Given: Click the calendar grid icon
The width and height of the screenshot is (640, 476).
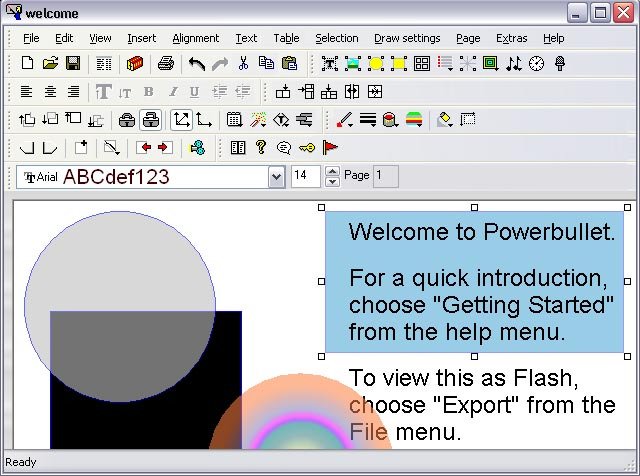Looking at the screenshot, I should coord(234,120).
